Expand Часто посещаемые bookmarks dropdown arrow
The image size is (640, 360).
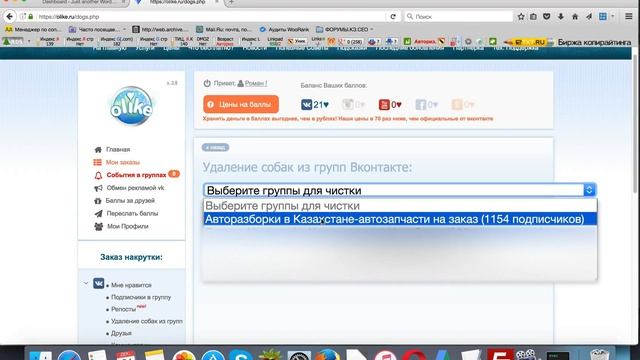124,29
